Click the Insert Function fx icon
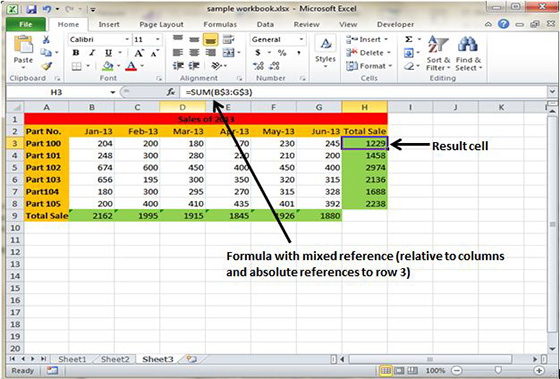 (171, 92)
